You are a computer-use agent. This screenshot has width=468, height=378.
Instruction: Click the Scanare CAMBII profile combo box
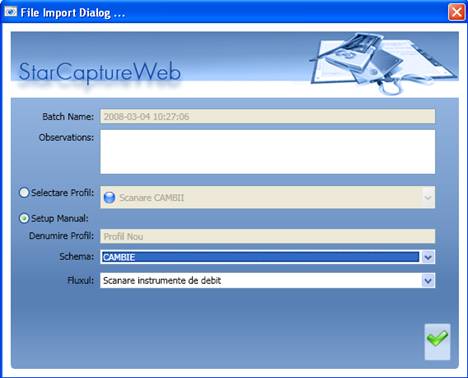tap(268, 197)
